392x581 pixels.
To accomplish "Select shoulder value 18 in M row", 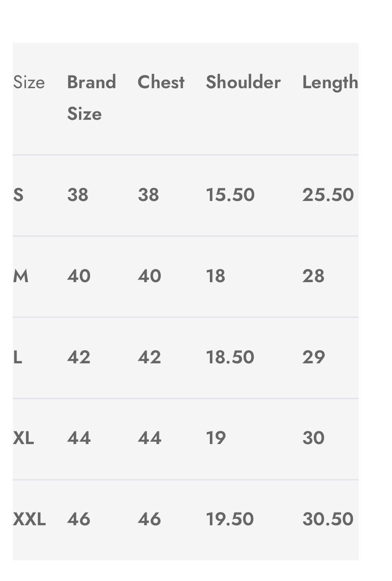I will 216,276.
